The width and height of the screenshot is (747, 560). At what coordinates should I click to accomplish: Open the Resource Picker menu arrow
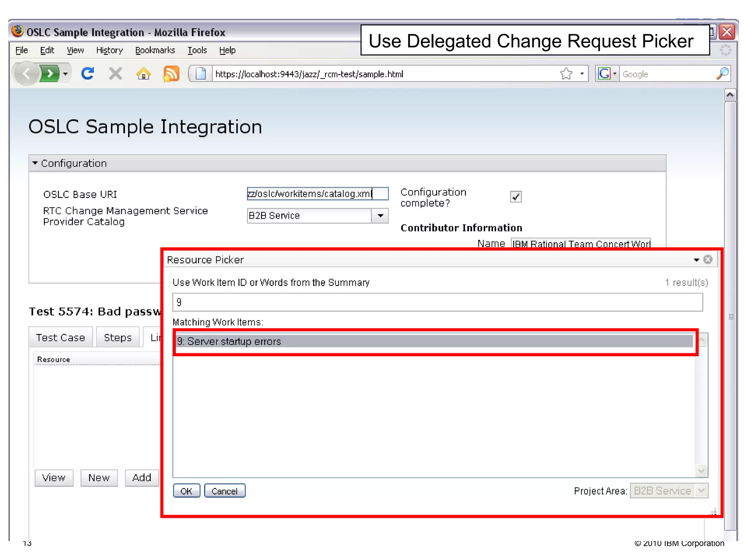coord(696,260)
